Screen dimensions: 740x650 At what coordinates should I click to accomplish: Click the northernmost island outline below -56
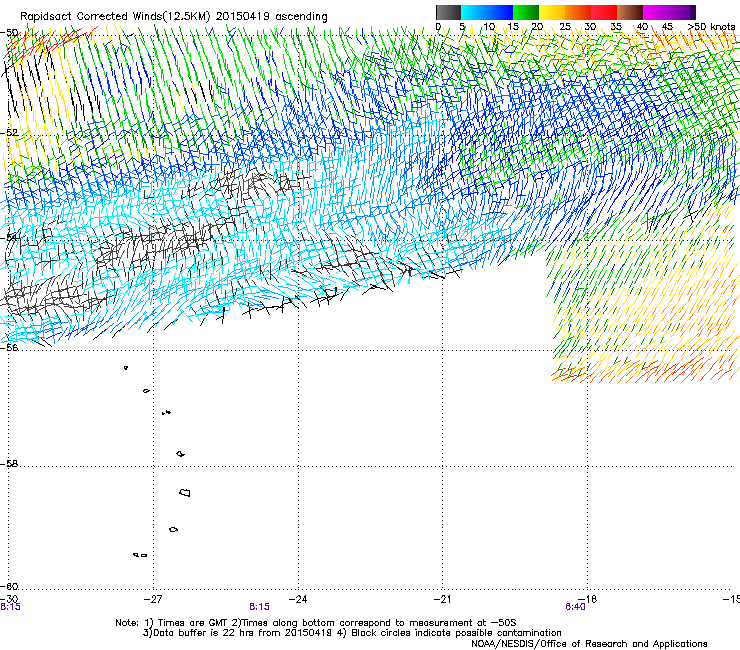[126, 367]
